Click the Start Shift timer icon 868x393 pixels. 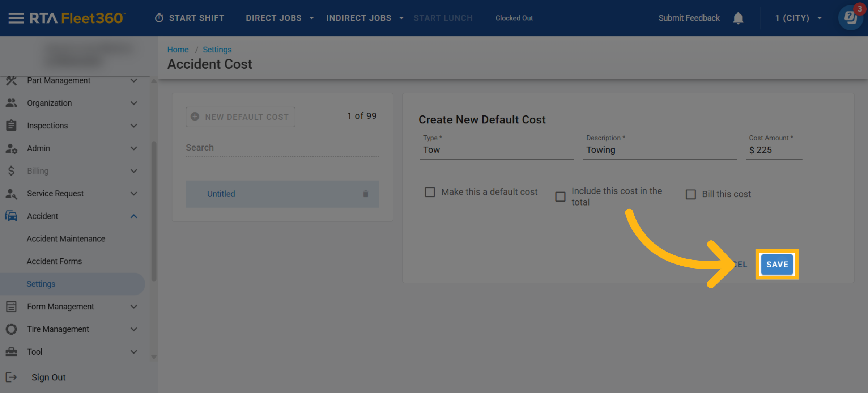tap(159, 18)
